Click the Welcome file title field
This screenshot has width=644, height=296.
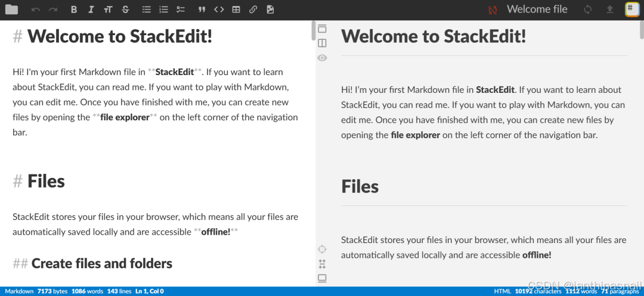pyautogui.click(x=537, y=10)
